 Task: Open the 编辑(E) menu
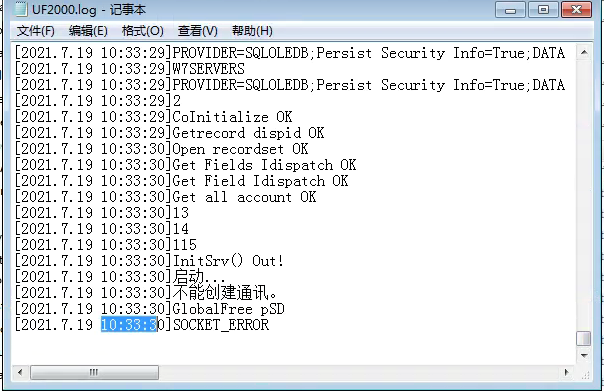coord(88,31)
